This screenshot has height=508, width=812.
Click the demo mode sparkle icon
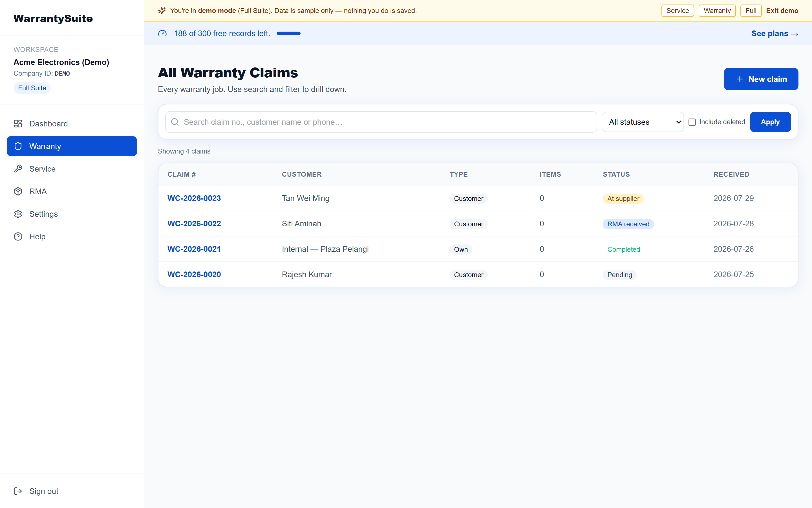point(162,11)
